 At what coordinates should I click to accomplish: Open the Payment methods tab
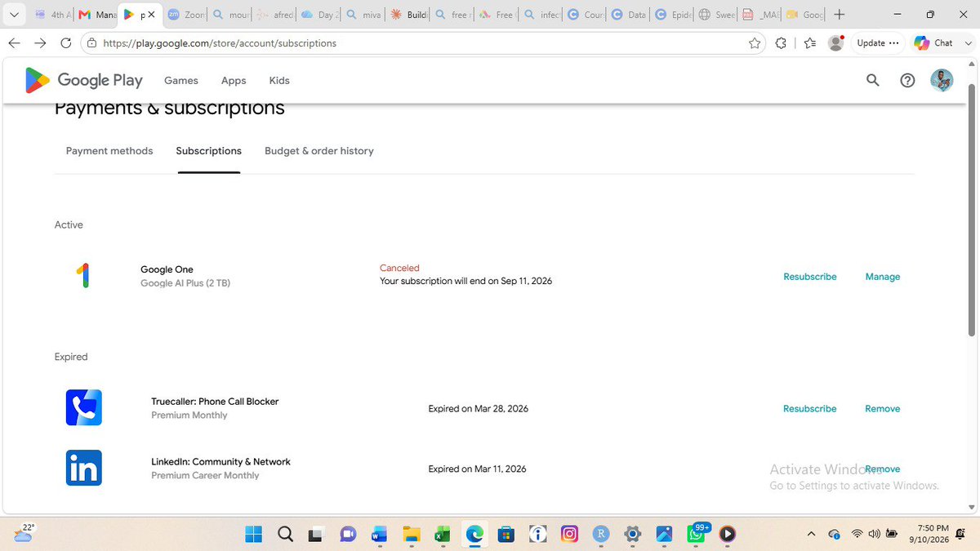(109, 151)
